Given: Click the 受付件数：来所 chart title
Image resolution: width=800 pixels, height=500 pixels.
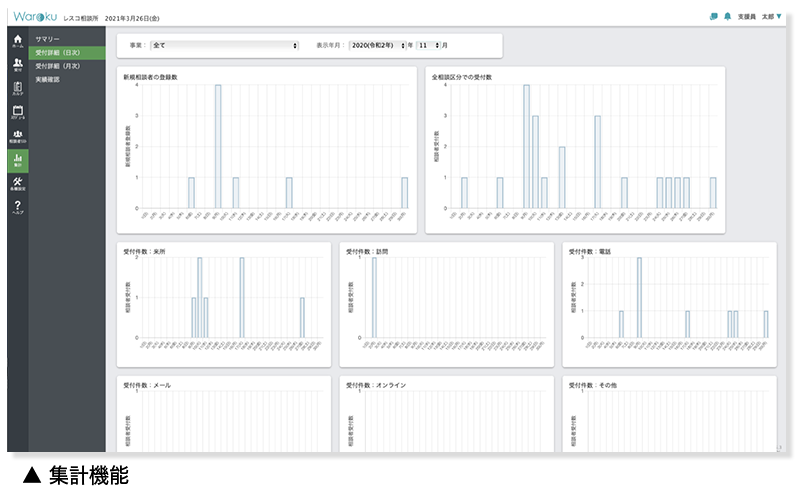Looking at the screenshot, I should click(x=144, y=252).
